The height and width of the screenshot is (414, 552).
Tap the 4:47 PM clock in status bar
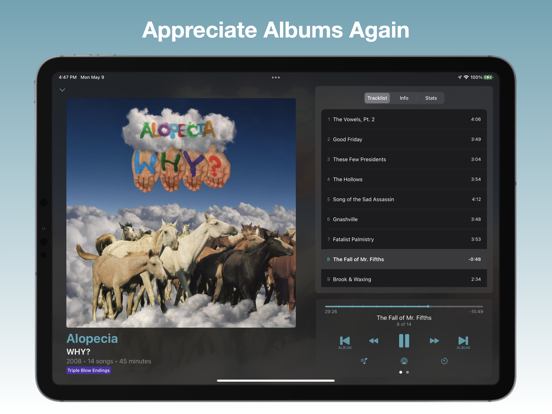coord(68,77)
